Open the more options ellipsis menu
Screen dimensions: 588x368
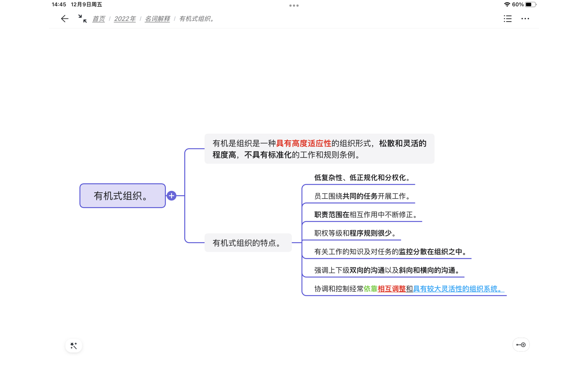click(x=525, y=19)
